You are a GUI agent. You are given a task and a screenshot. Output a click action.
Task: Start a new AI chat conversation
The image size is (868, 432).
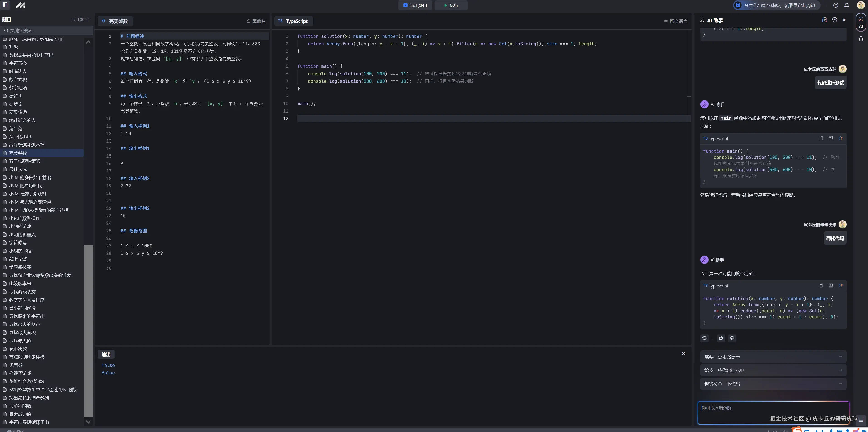tap(824, 20)
